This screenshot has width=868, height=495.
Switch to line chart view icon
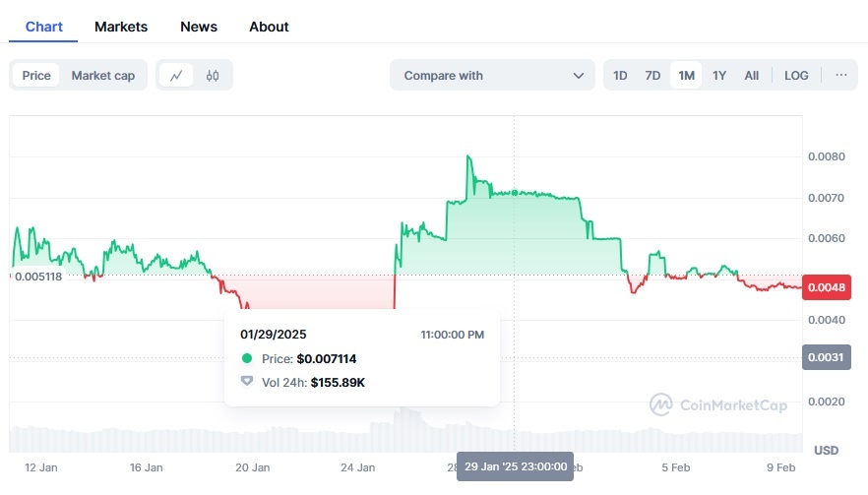176,76
